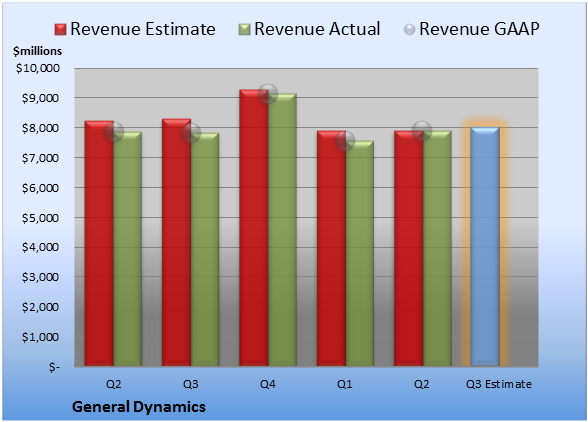Click the '$millions' axis unit label

point(38,51)
